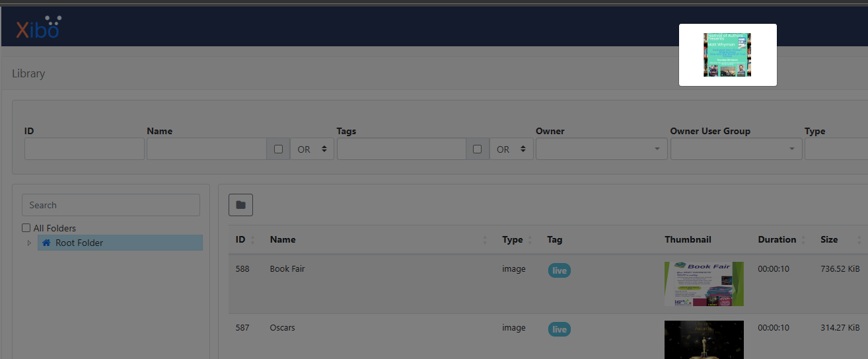The height and width of the screenshot is (359, 868).
Task: Expand the Root Folder tree arrow
Action: [28, 243]
